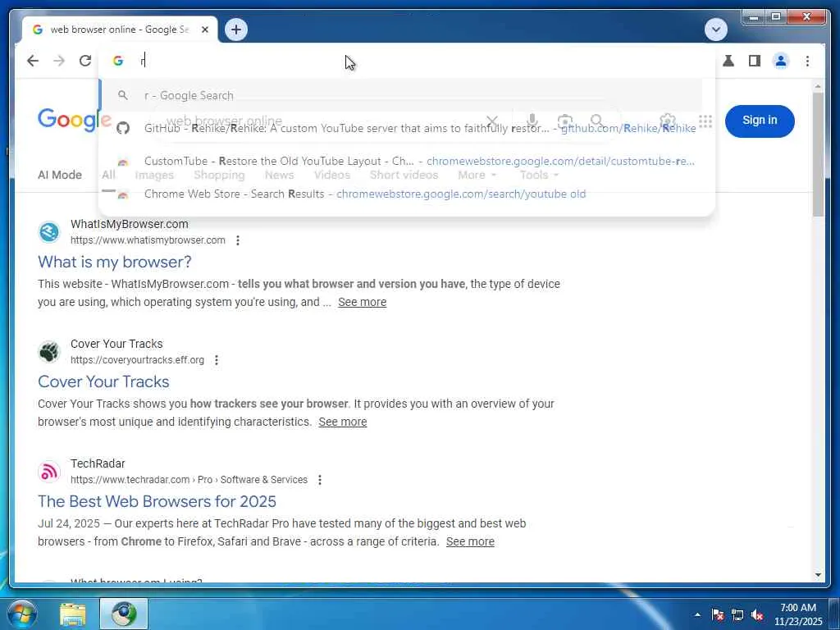The height and width of the screenshot is (630, 840).
Task: Click the network tray icon
Action: pos(737,614)
